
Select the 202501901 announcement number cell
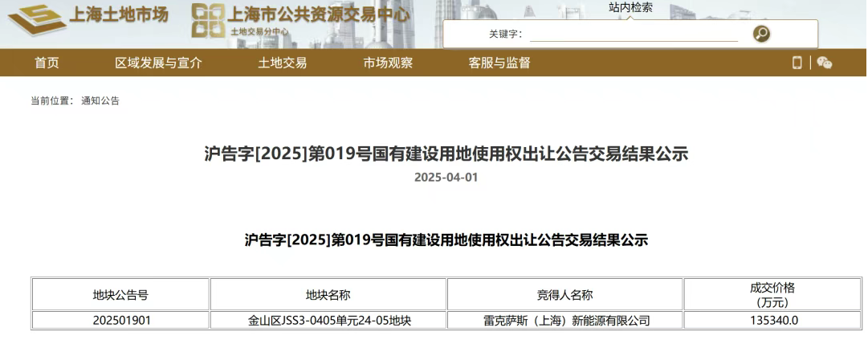[120, 320]
